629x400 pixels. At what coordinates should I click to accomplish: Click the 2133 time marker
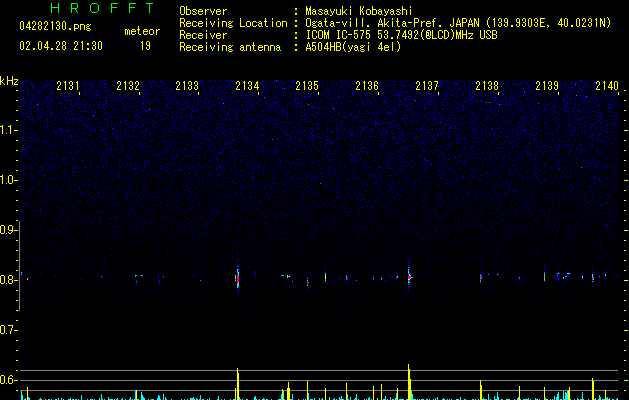point(187,86)
